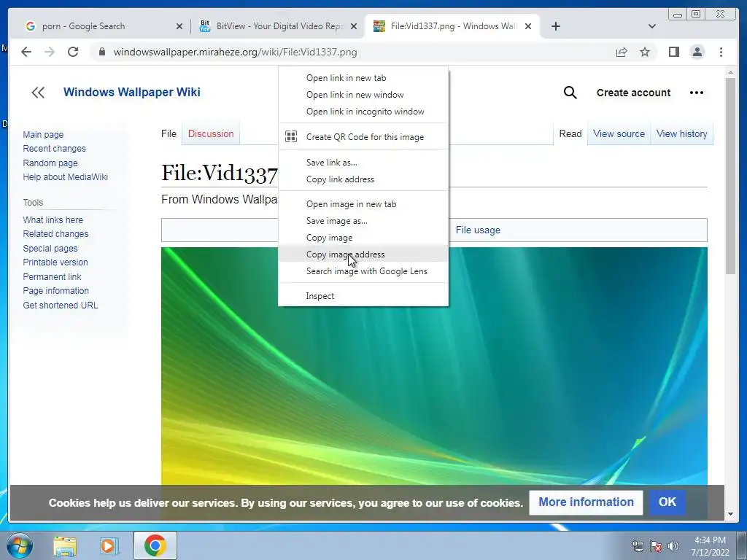Choose Save image as...
747x560 pixels.
pos(363,221)
